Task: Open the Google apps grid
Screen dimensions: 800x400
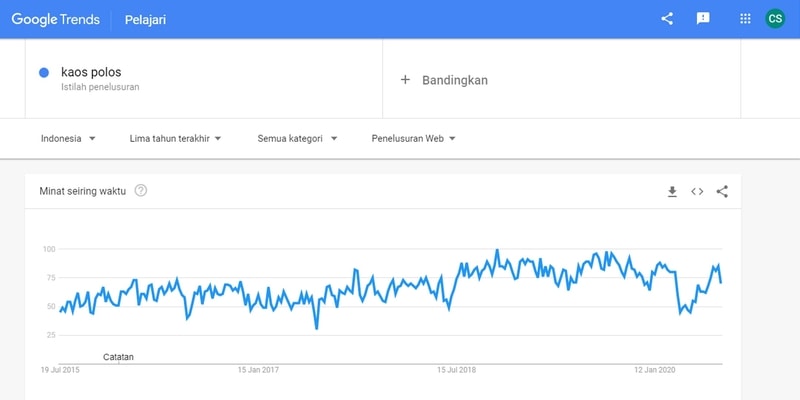Action: (x=745, y=18)
